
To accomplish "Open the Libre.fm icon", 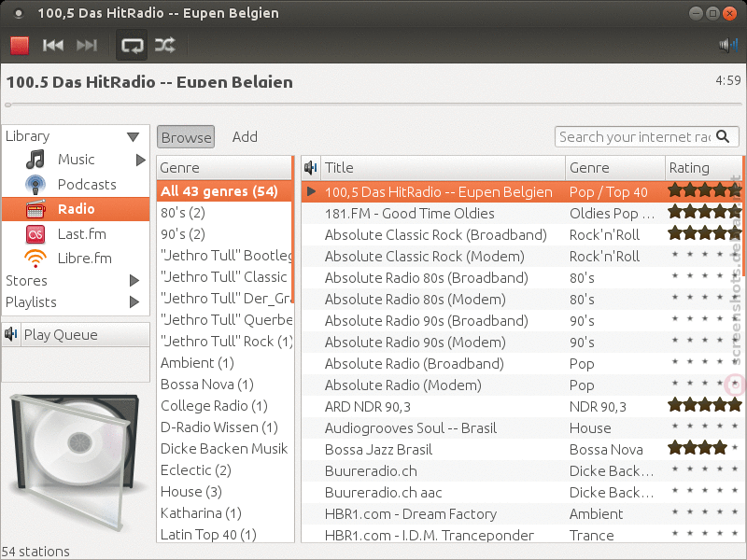I will point(35,259).
